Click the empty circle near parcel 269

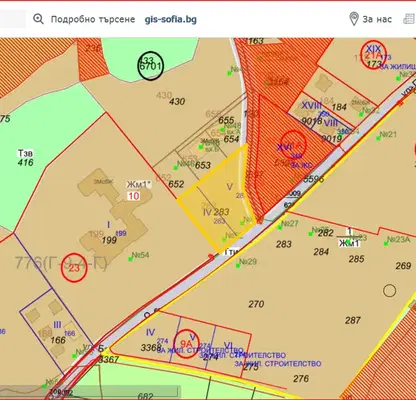389,291
